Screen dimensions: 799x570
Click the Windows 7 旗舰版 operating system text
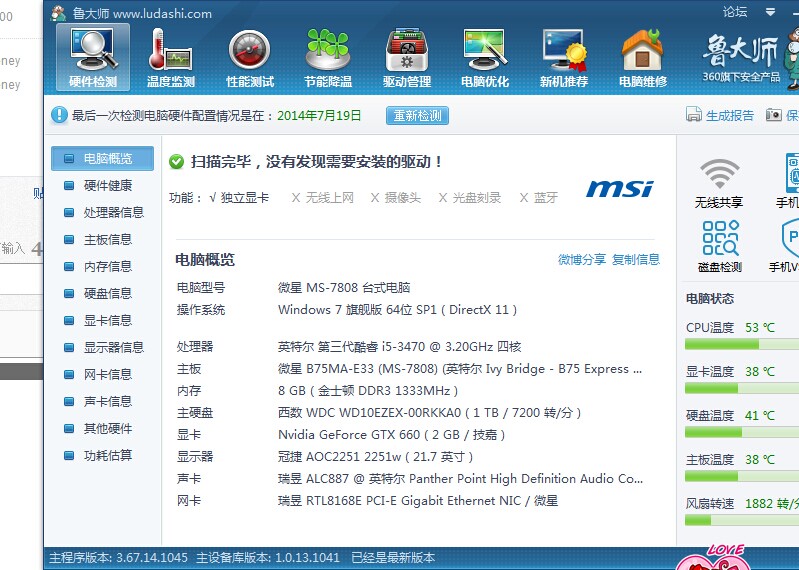tap(397, 310)
